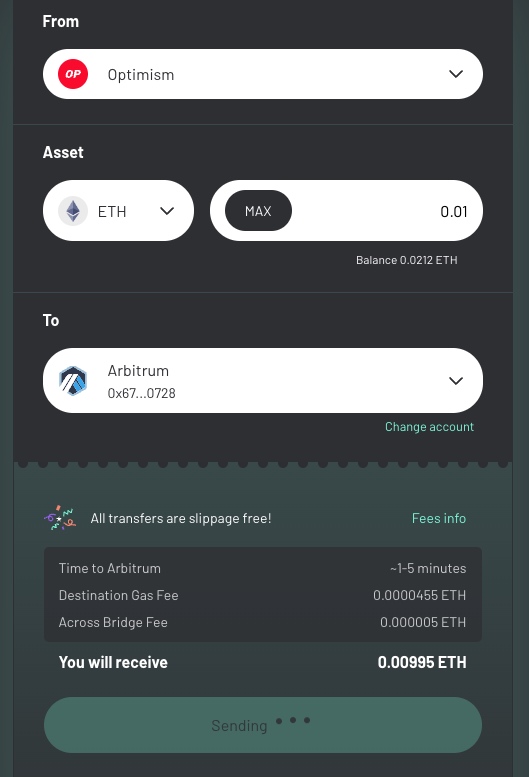Click the confetti slippage-free icon
Image resolution: width=529 pixels, height=777 pixels.
point(59,518)
